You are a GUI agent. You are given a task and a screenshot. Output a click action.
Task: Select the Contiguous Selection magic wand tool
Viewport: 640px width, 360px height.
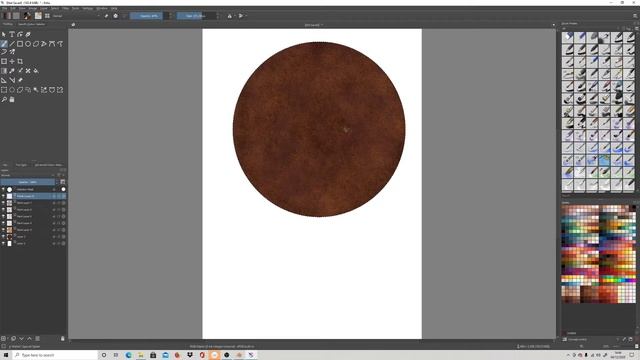point(36,90)
